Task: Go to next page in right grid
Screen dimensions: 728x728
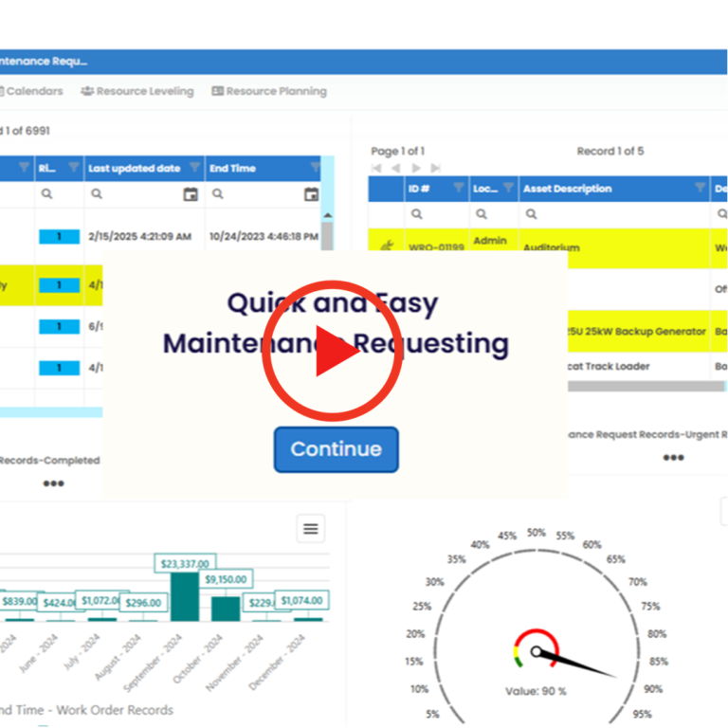Action: [416, 168]
